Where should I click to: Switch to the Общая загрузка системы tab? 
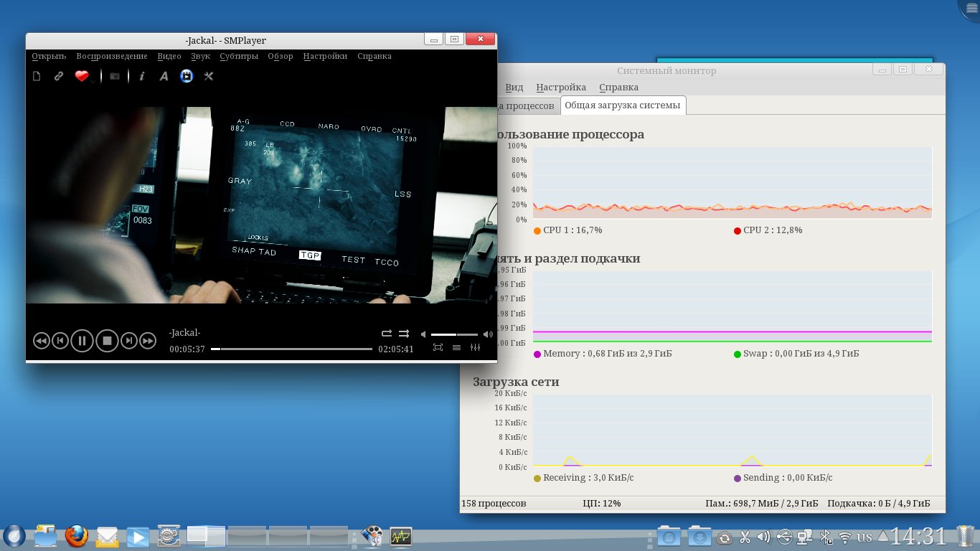(x=622, y=105)
